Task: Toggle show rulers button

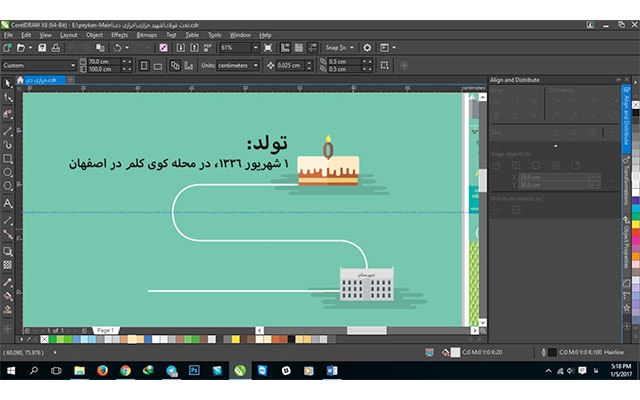Action: (x=285, y=48)
